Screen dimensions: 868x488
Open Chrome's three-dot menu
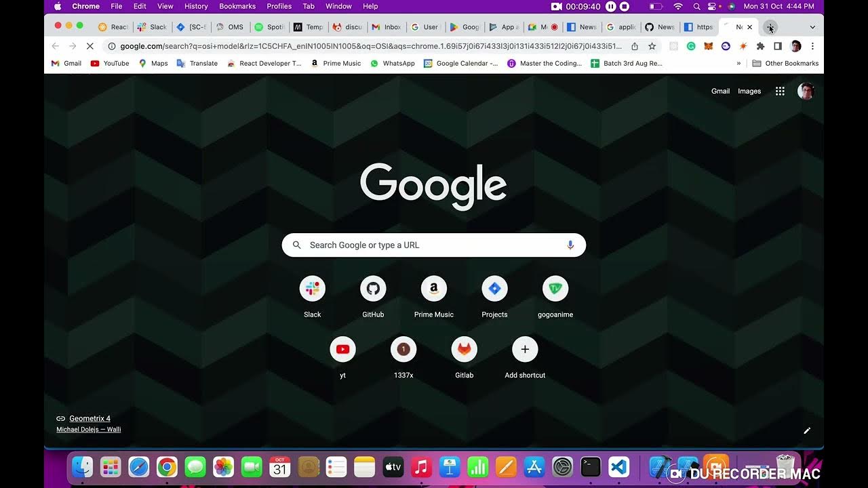tap(812, 46)
